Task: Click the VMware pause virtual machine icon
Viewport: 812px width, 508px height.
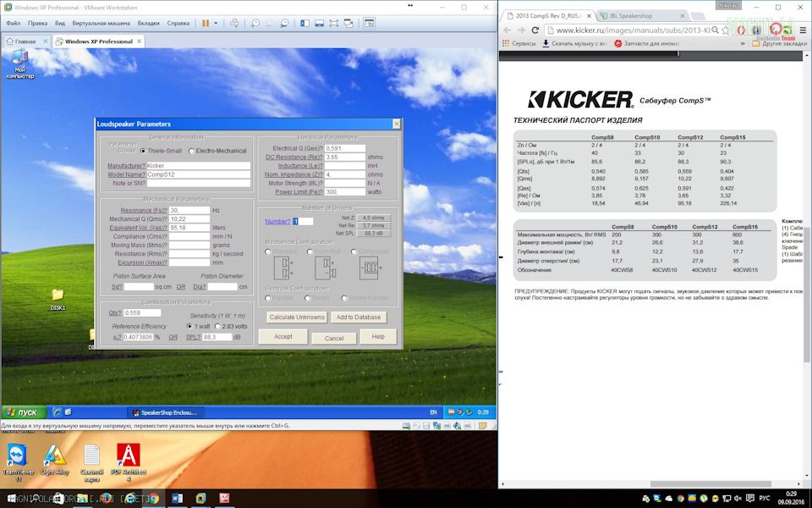Action: tap(206, 23)
